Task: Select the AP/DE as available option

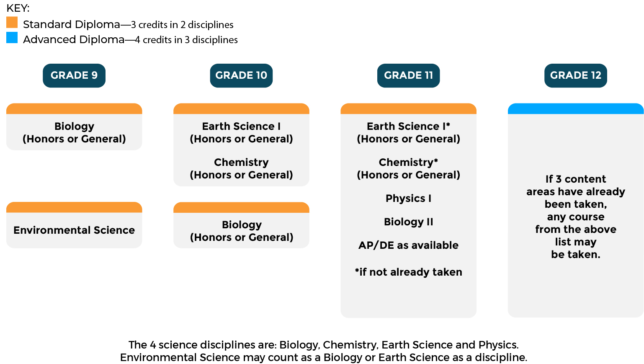Action: (x=408, y=245)
